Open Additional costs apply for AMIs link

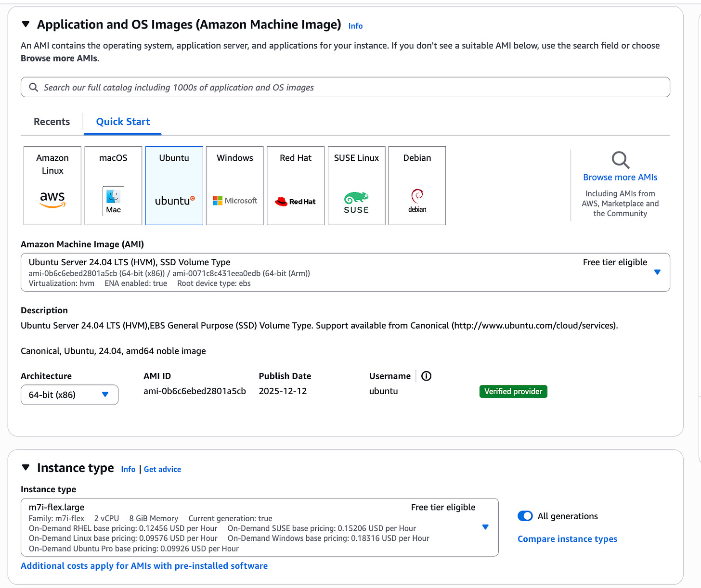click(144, 566)
